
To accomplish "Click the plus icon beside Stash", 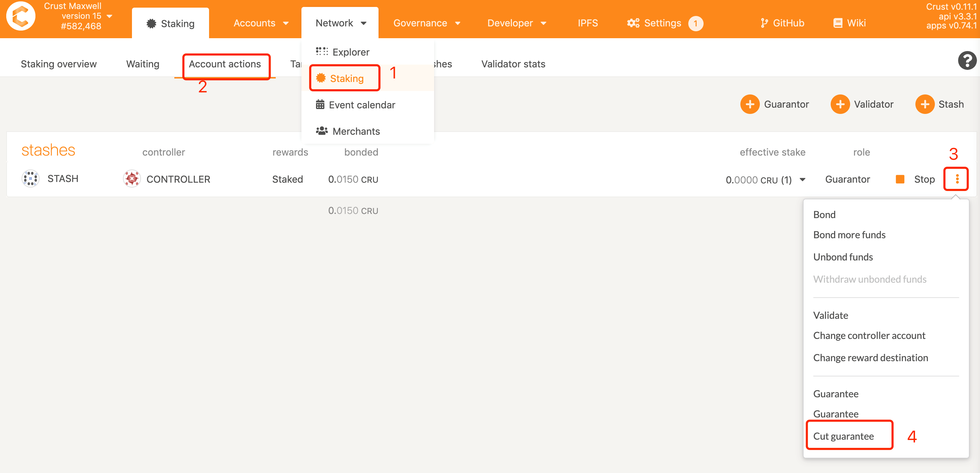I will [924, 104].
